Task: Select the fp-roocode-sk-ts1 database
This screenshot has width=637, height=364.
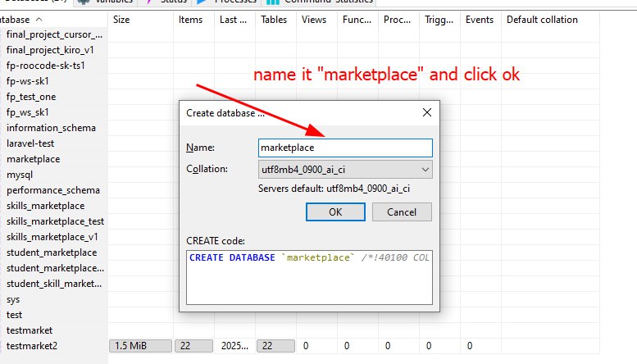Action: click(46, 66)
